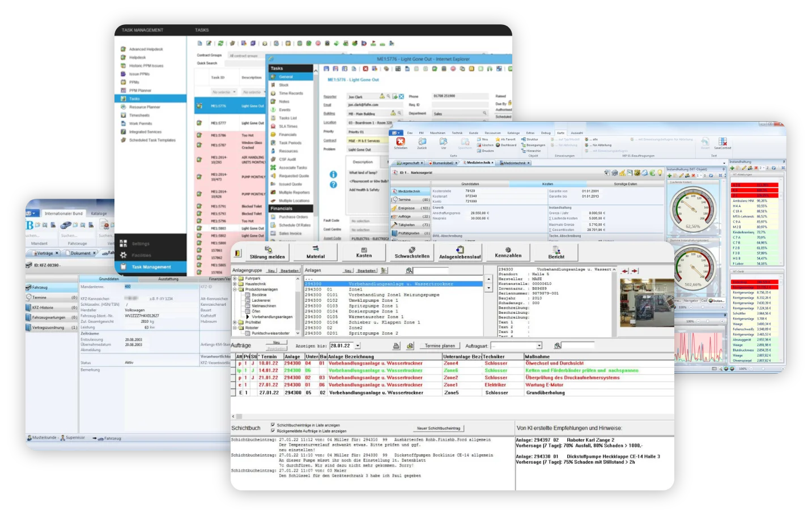Expand the Haustechnik tree node

(x=235, y=284)
